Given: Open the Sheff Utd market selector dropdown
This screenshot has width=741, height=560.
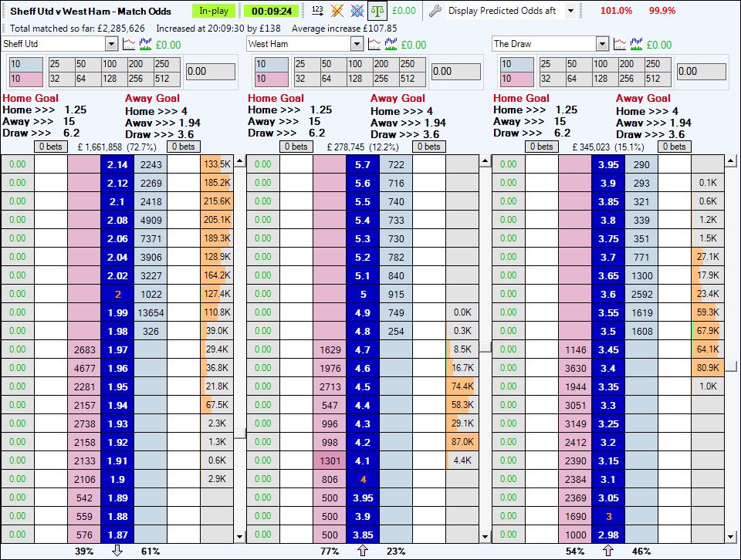Looking at the screenshot, I should (x=110, y=44).
